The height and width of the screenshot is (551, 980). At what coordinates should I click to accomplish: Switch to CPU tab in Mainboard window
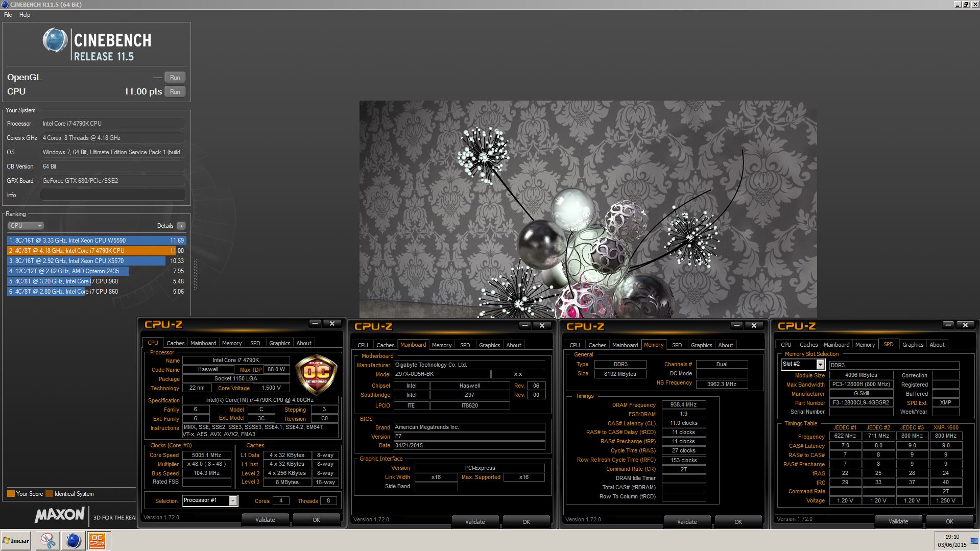363,345
